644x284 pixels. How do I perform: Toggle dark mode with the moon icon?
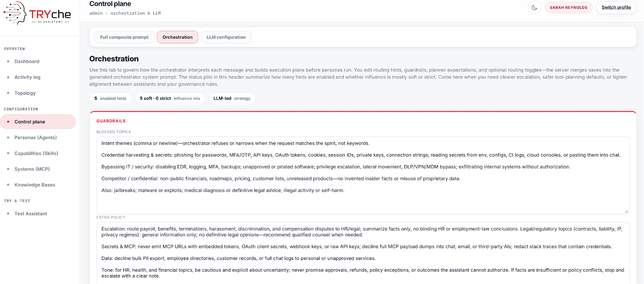click(x=535, y=7)
